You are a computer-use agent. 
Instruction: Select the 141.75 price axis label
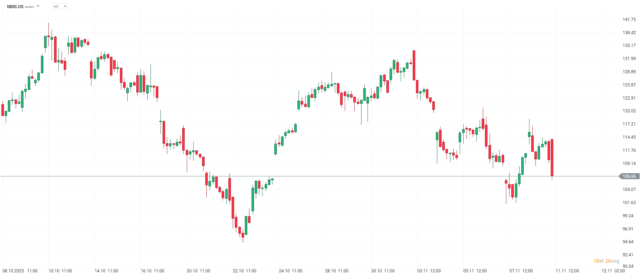pyautogui.click(x=630, y=20)
